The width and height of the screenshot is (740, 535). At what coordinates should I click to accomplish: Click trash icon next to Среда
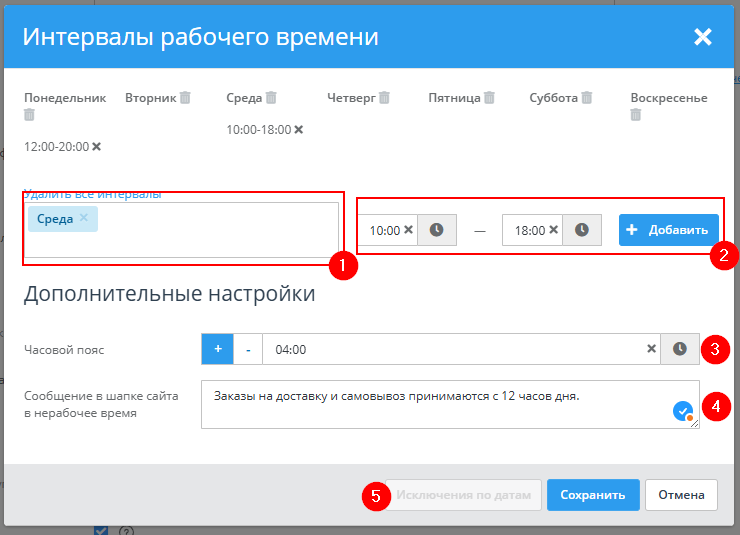(271, 98)
